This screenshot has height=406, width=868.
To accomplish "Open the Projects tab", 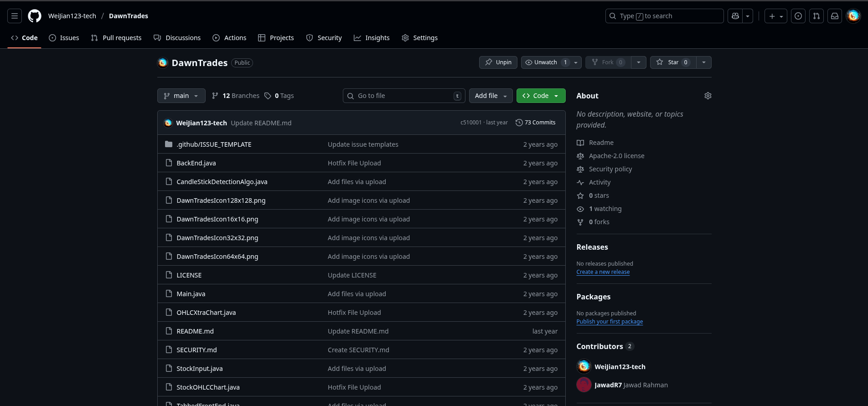I will click(x=276, y=38).
